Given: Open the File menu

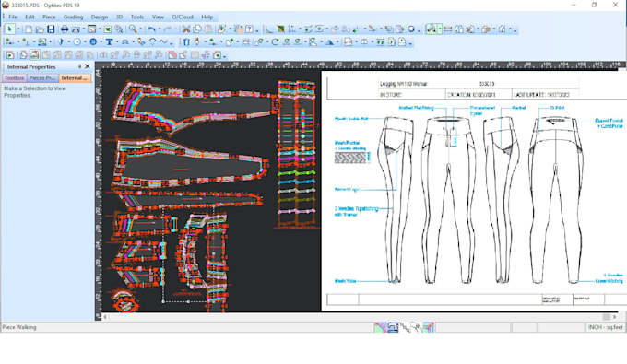Looking at the screenshot, I should pyautogui.click(x=13, y=17).
